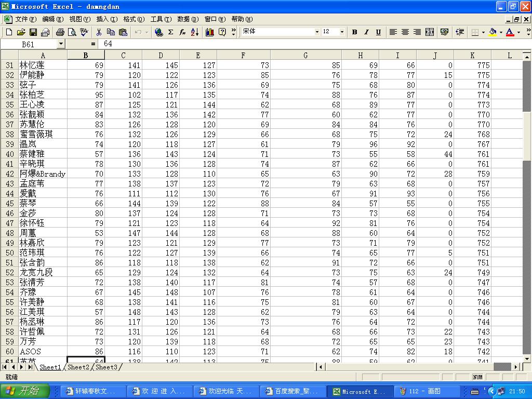
Task: Click the 开始 Start button
Action: pyautogui.click(x=25, y=391)
